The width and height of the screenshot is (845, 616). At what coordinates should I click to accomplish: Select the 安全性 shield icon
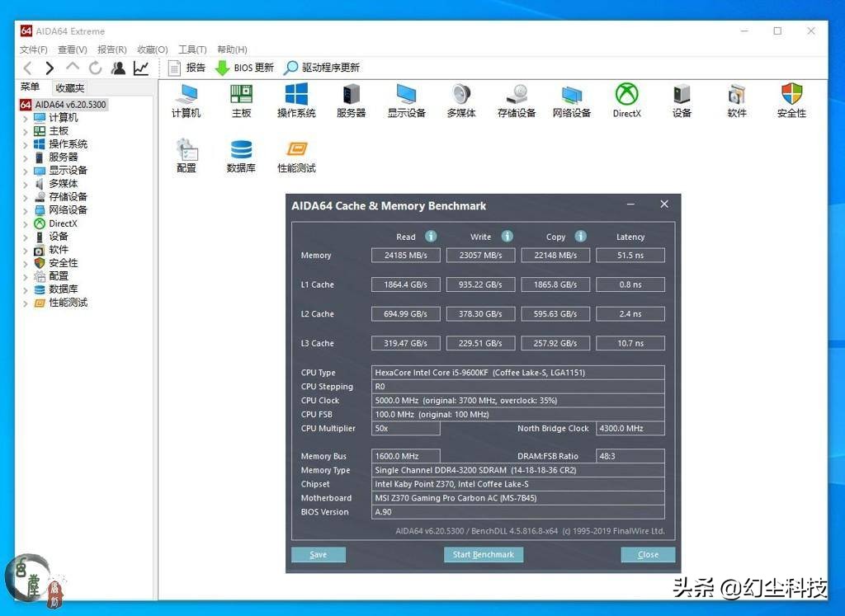[791, 95]
